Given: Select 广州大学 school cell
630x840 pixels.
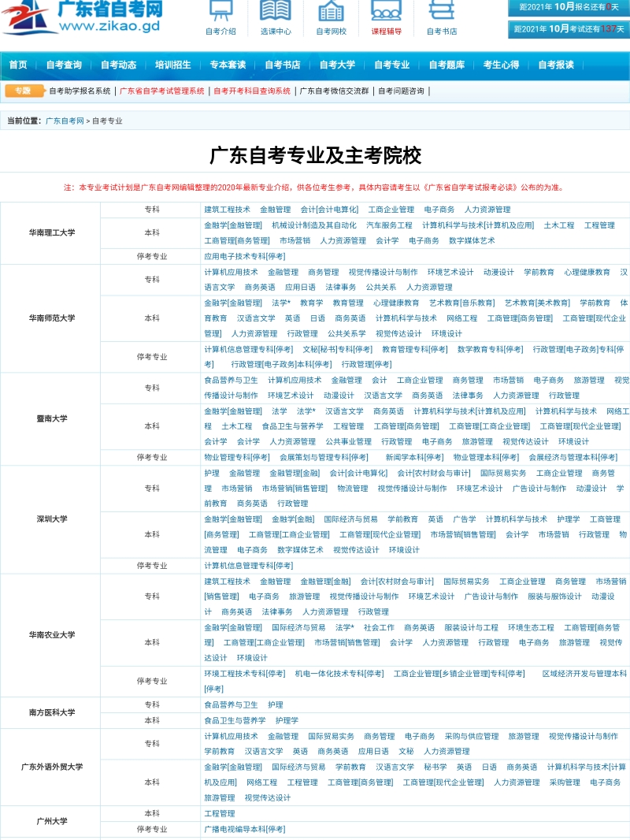Looking at the screenshot, I should coord(51,821).
